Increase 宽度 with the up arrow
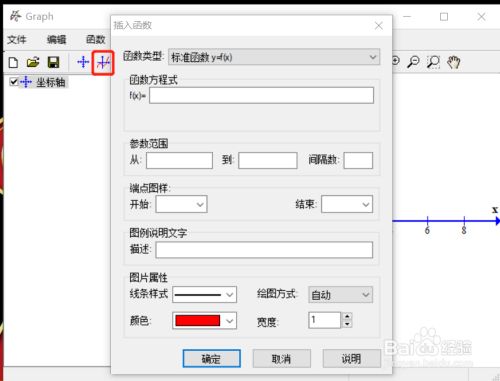Viewport: 500px width, 381px height. (347, 316)
